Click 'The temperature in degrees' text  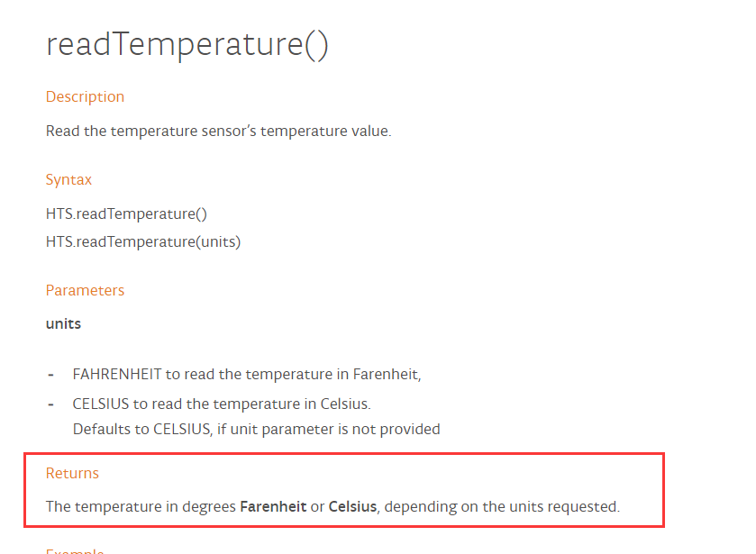(x=141, y=507)
